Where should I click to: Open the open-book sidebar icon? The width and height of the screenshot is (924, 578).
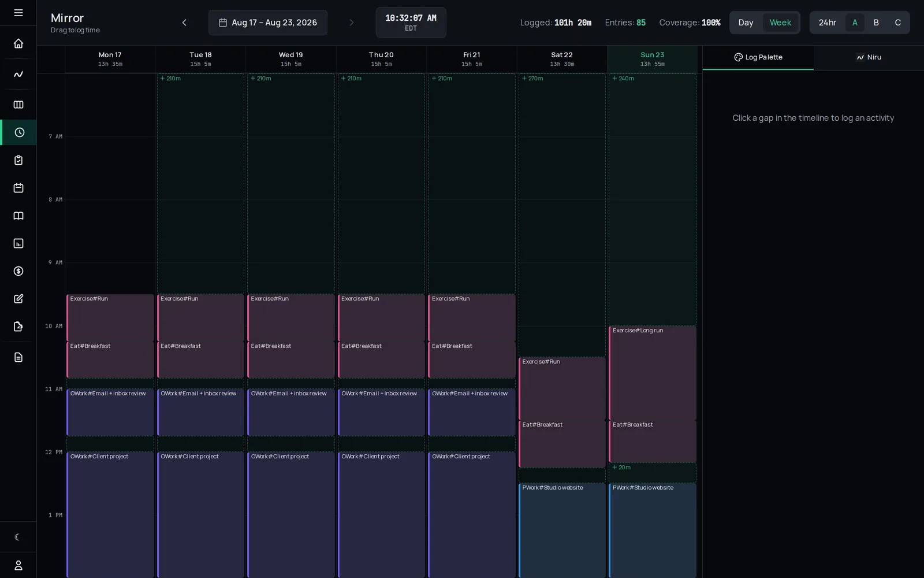[x=18, y=216]
